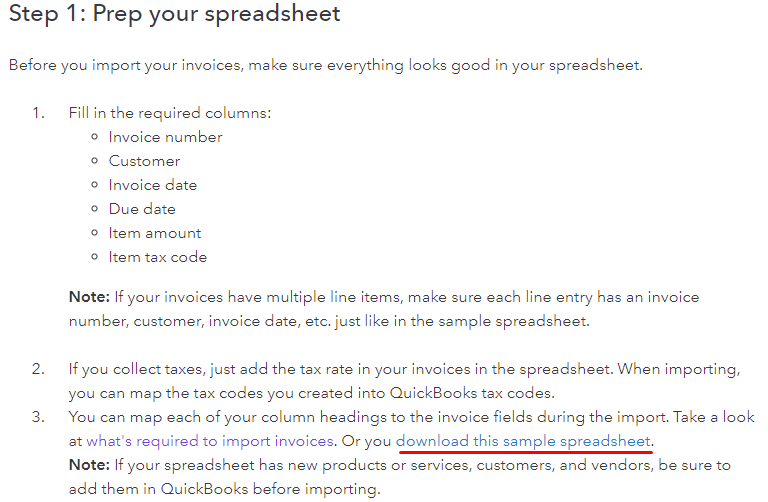Screen dimensions: 768x502
Task: Click the list number 3 marker
Action: tap(38, 417)
